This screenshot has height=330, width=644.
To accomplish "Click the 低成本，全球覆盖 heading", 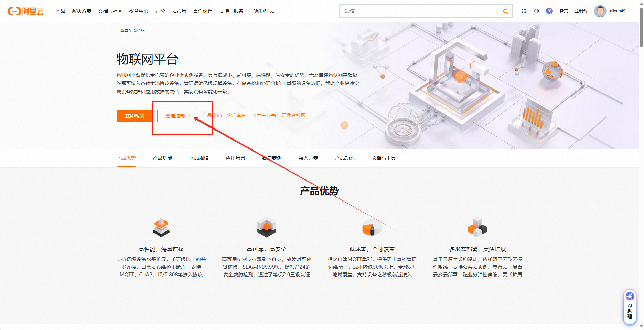I will click(372, 249).
